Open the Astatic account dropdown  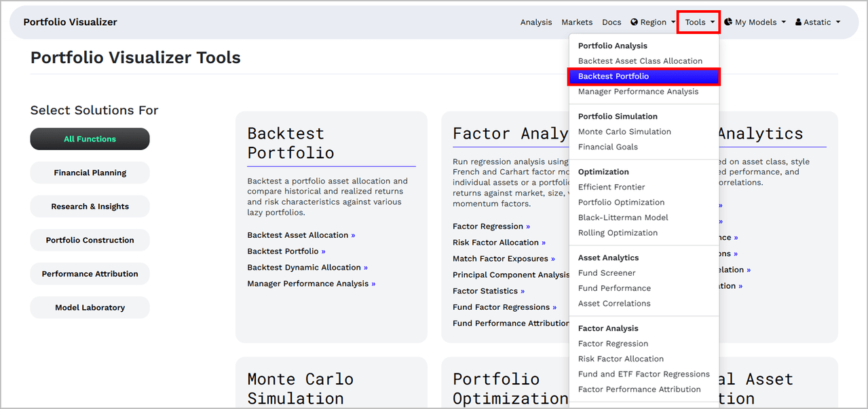(x=817, y=22)
